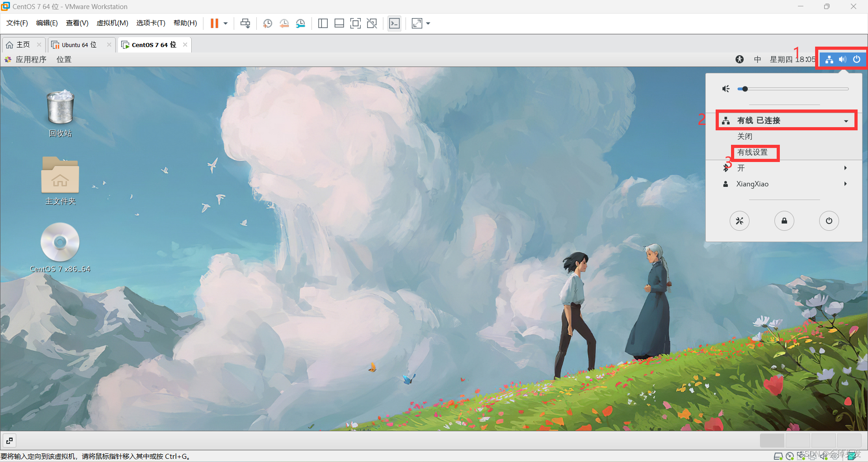
Task: Click the network icon in system tray
Action: point(829,59)
